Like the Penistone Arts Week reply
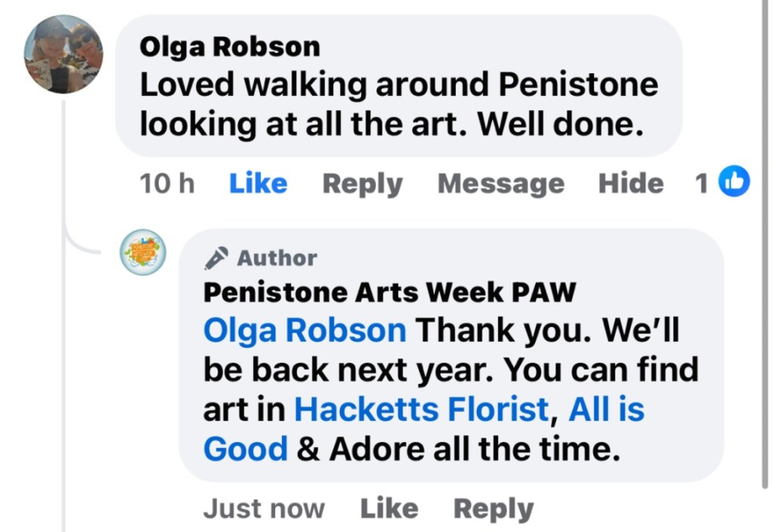Viewport: 774px width, 532px height. point(389,509)
